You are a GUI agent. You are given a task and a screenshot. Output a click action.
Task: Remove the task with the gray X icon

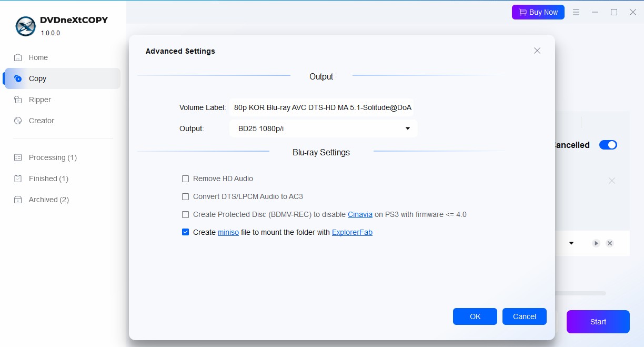[612, 181]
